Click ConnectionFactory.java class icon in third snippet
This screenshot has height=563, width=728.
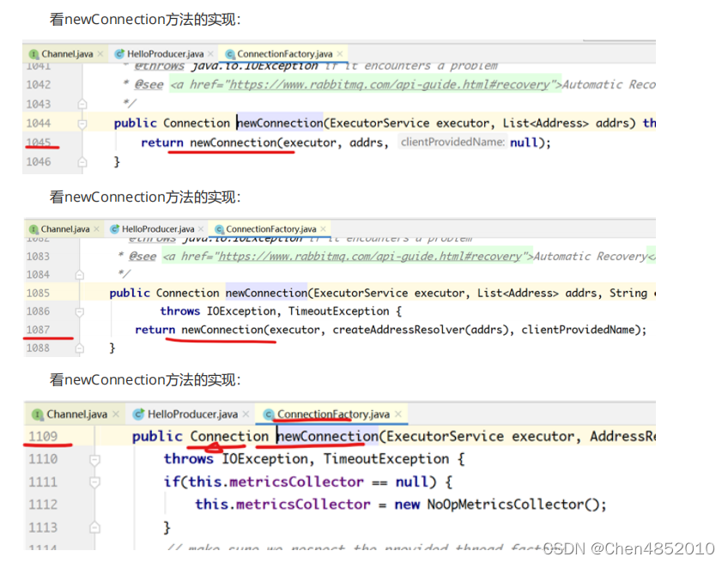point(269,415)
